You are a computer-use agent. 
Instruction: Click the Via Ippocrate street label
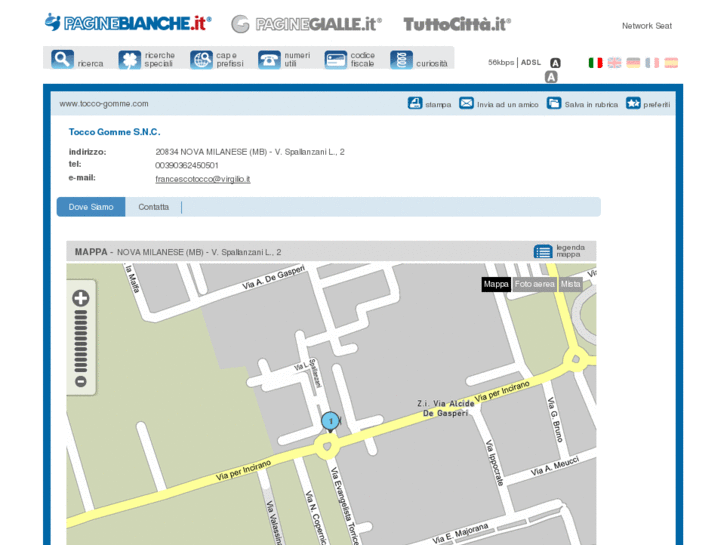tap(494, 462)
